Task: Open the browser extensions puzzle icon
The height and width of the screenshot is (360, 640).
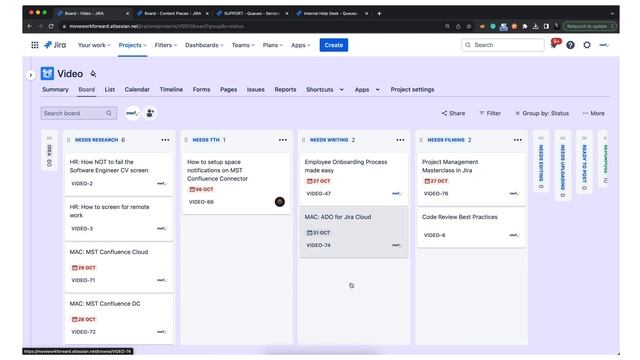Action: click(525, 26)
